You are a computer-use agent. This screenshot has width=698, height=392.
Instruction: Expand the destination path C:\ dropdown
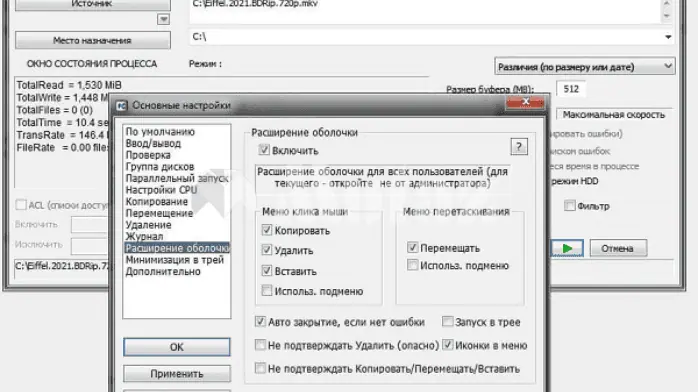point(668,37)
